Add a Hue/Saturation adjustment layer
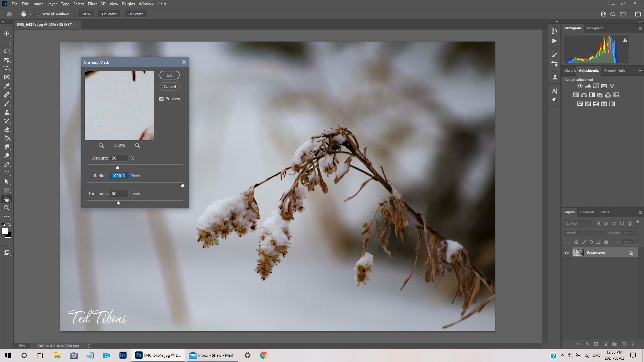The height and width of the screenshot is (362, 644). point(576,95)
